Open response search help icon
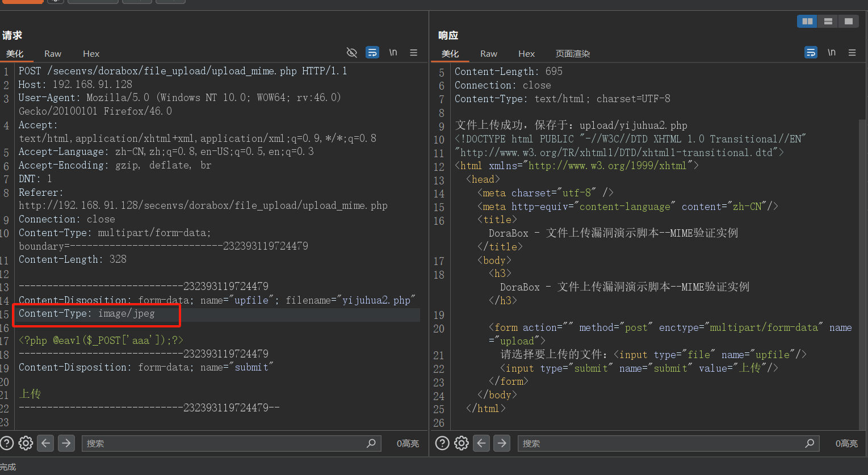The image size is (868, 475). point(442,443)
